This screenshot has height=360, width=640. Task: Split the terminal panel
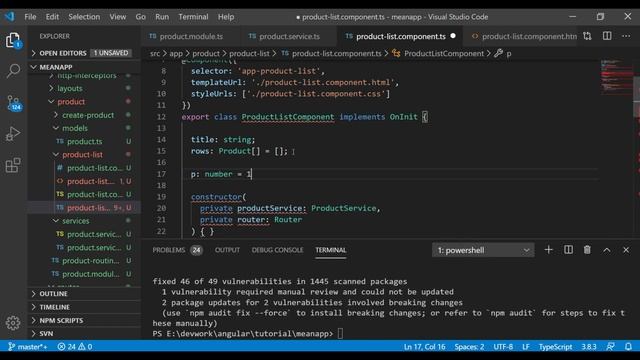568,250
